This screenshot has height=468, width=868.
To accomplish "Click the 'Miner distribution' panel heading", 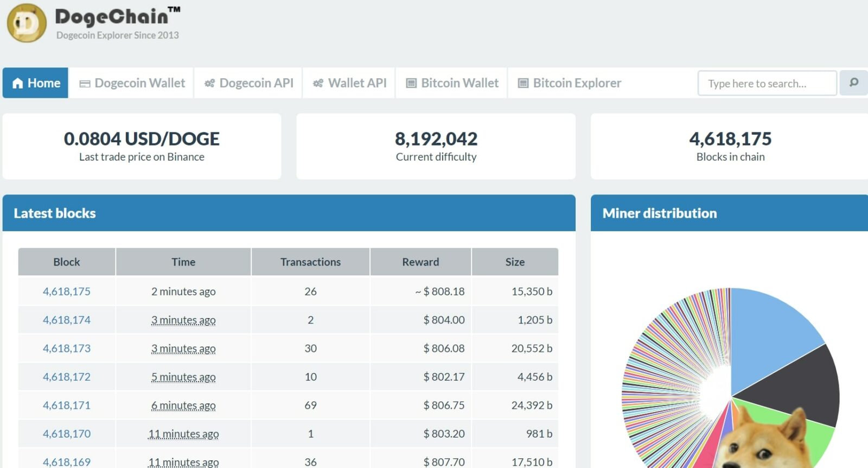I will (x=660, y=213).
